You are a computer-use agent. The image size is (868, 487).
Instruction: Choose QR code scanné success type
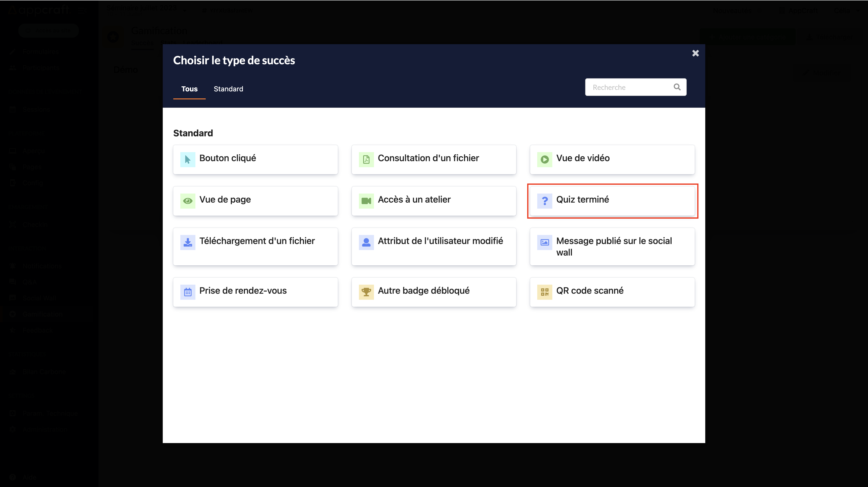click(612, 292)
